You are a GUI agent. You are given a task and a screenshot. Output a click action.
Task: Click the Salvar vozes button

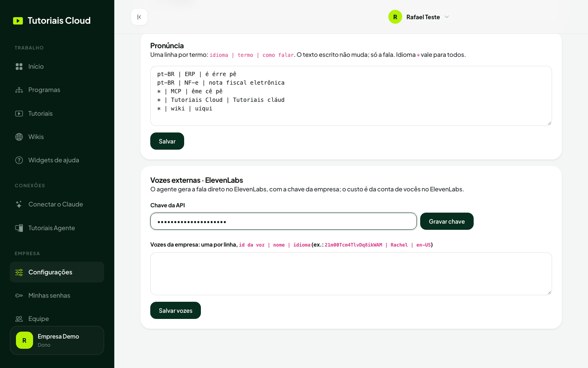[x=176, y=310]
